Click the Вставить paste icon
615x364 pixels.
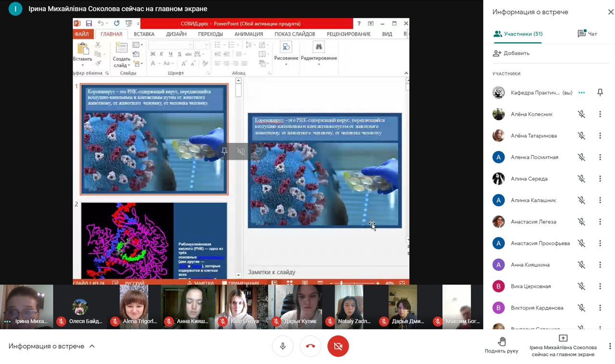pyautogui.click(x=83, y=49)
